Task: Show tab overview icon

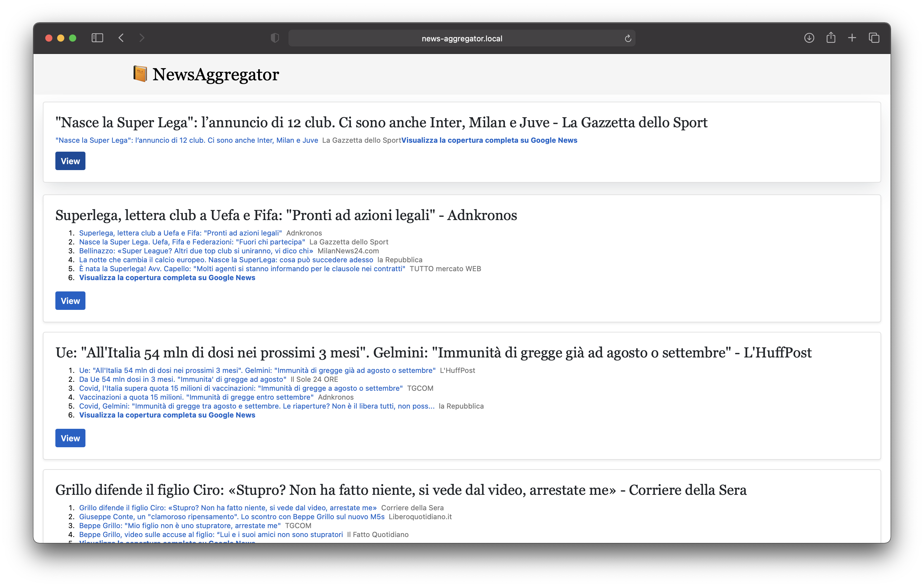Action: pos(874,38)
